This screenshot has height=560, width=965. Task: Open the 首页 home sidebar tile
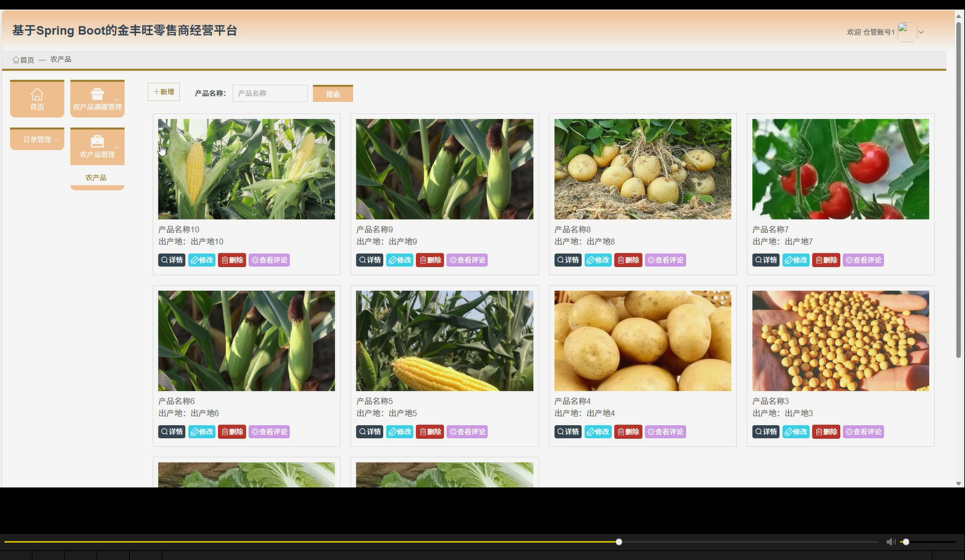(37, 99)
